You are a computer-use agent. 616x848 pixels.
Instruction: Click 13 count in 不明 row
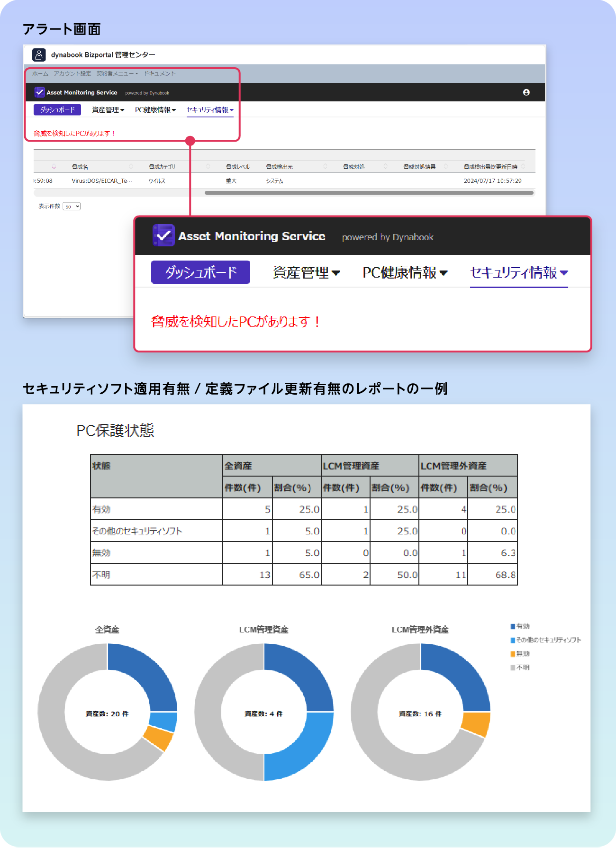pos(265,575)
